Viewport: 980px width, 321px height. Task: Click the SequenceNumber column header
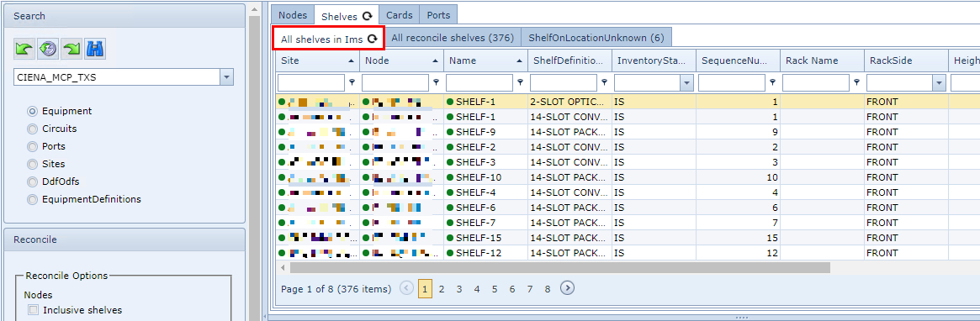pos(738,61)
